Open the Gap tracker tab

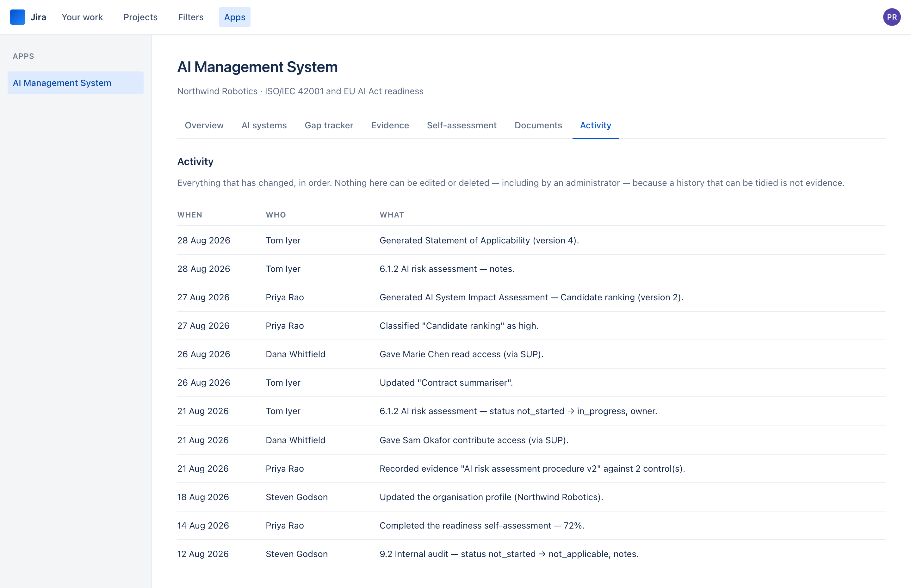pos(329,125)
